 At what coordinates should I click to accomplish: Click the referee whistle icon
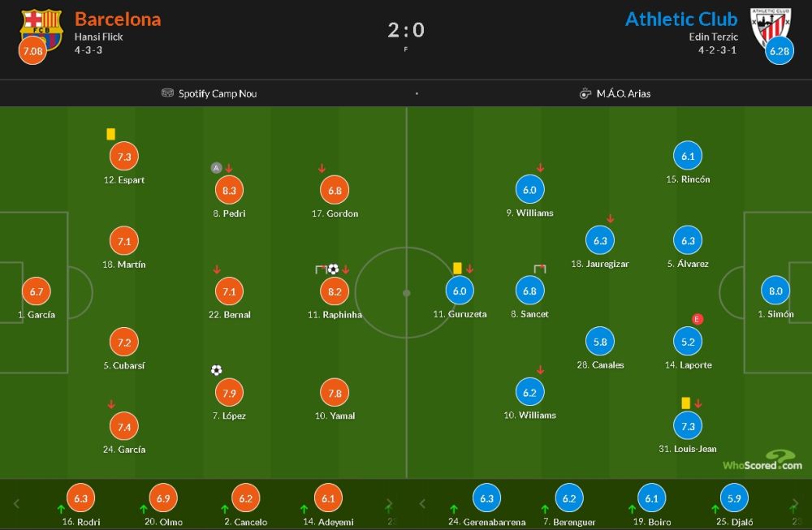(x=585, y=93)
